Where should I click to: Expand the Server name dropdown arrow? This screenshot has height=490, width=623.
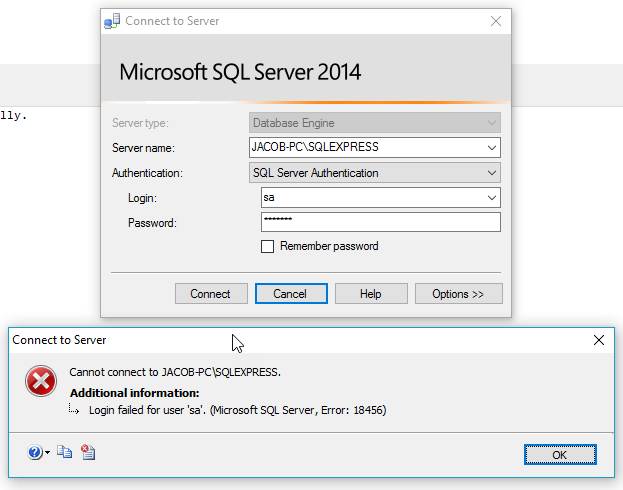(x=491, y=148)
